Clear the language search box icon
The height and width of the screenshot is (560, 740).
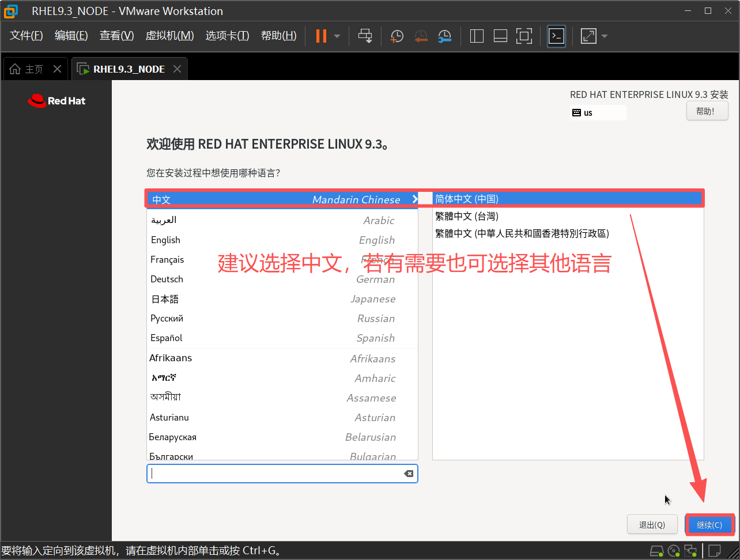(409, 474)
